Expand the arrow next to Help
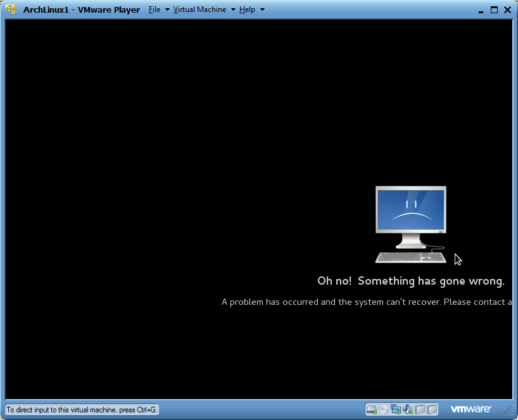This screenshot has height=420, width=518. pyautogui.click(x=262, y=9)
